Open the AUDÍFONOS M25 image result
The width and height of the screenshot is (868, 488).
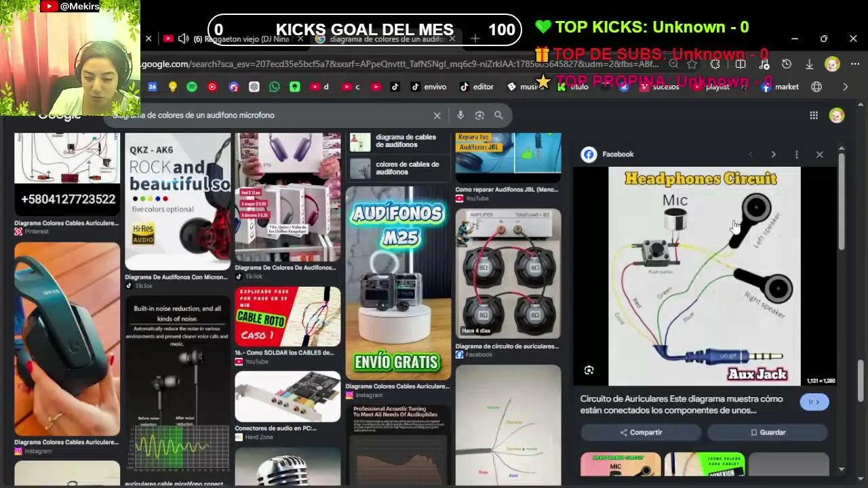[398, 283]
